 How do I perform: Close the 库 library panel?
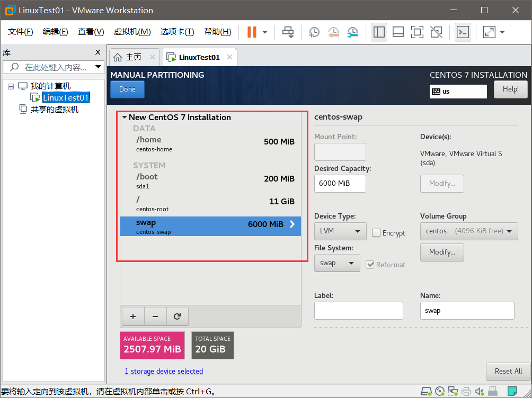click(x=97, y=52)
